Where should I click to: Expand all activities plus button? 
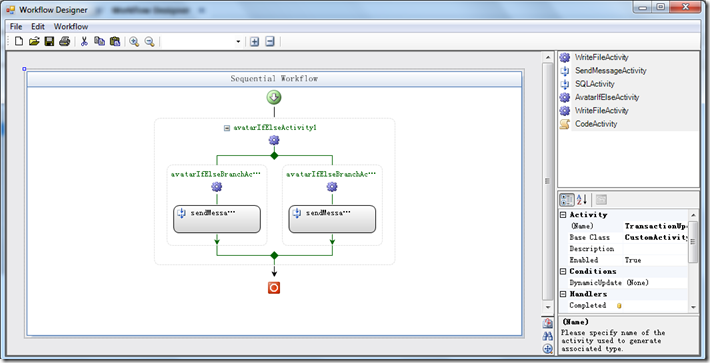[254, 42]
